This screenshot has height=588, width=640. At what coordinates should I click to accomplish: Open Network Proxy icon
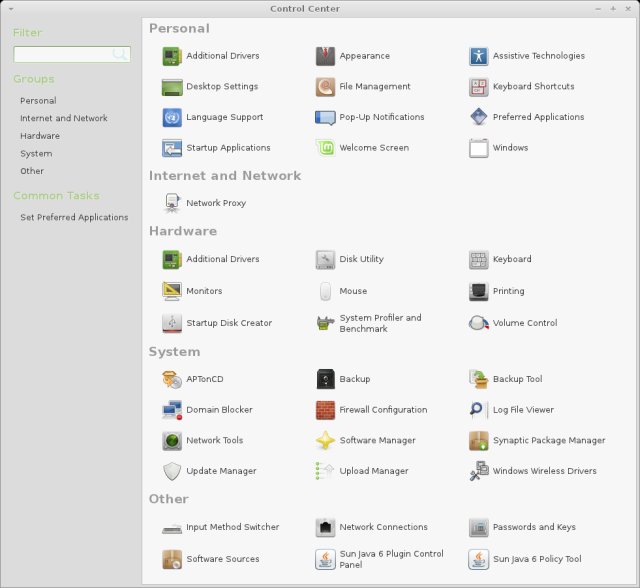(172, 203)
